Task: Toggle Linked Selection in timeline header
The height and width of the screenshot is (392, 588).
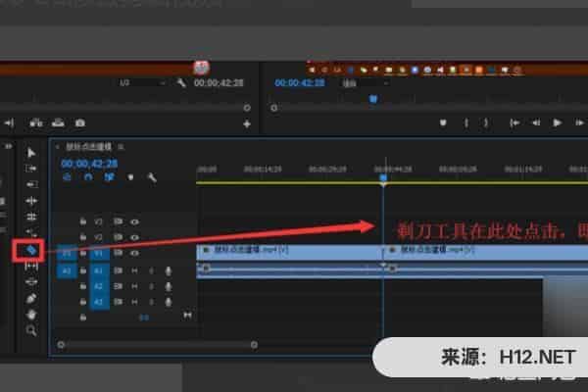Action: pyautogui.click(x=109, y=177)
